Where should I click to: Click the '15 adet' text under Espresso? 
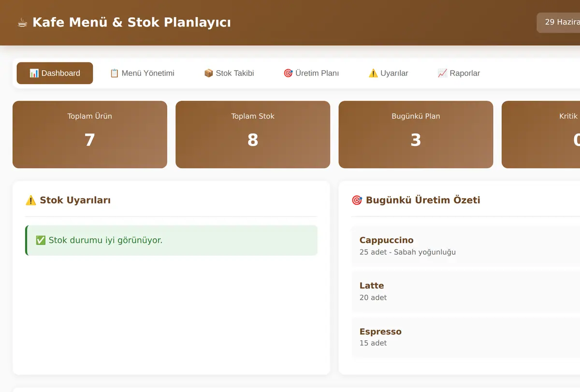point(373,343)
